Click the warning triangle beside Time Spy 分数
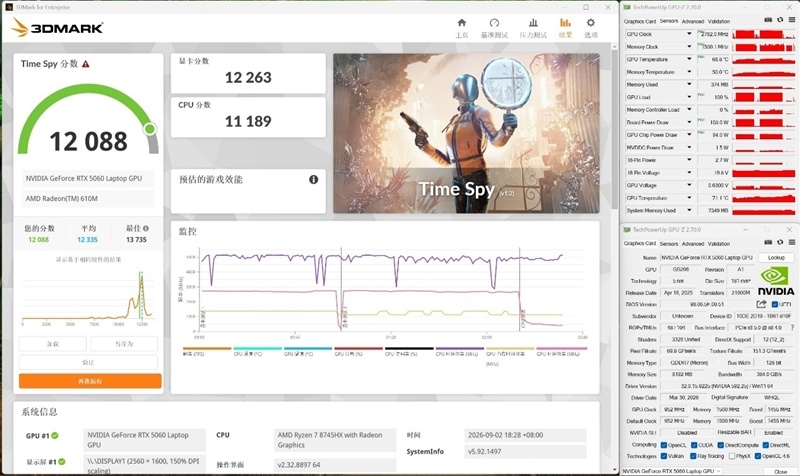This screenshot has width=800, height=476. tap(86, 64)
